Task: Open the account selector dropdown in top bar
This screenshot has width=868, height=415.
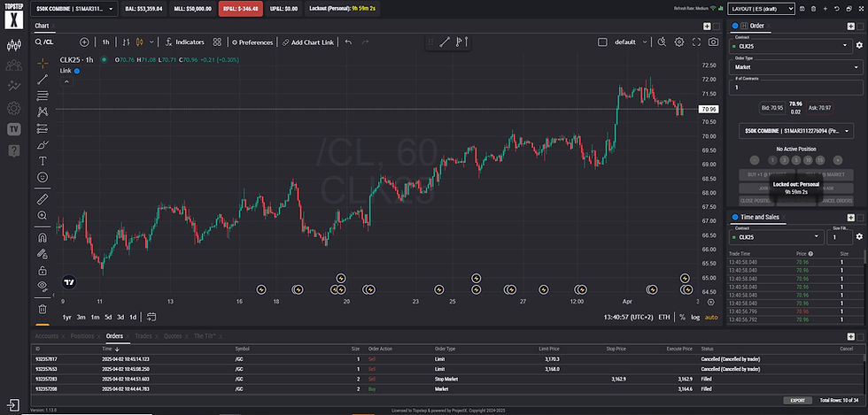Action: point(74,9)
